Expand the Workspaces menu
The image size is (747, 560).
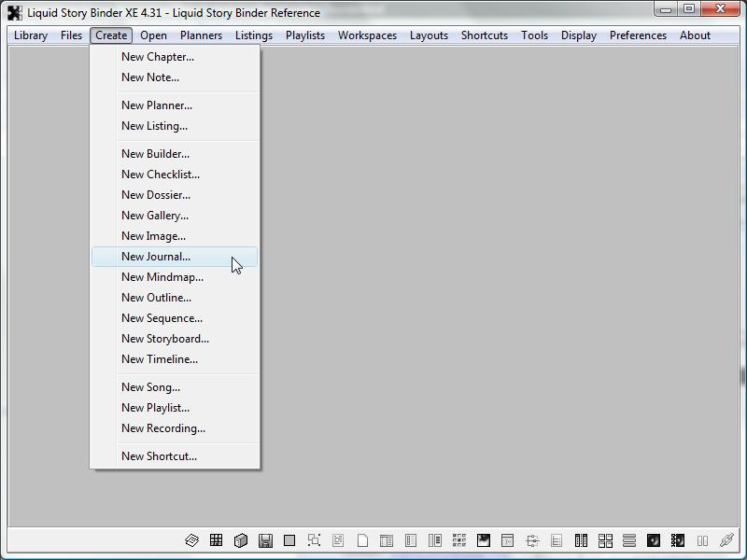click(367, 35)
